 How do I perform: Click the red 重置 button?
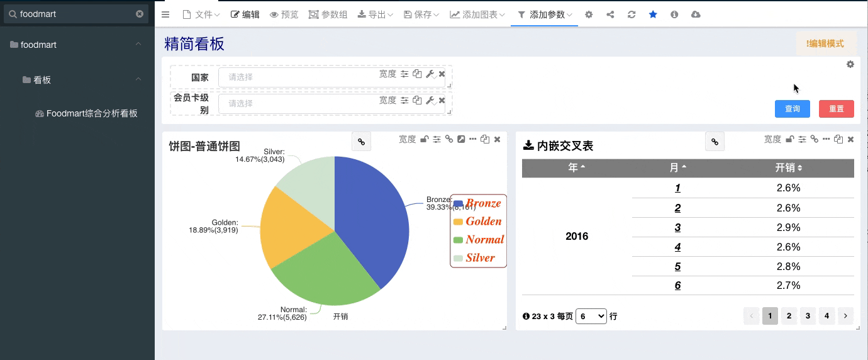click(837, 108)
